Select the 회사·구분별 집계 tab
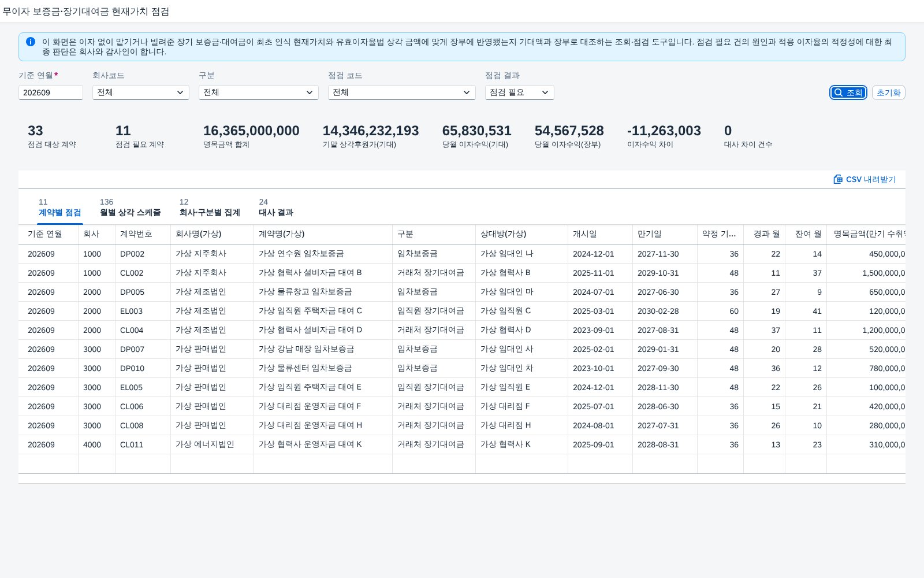The height and width of the screenshot is (578, 924). point(210,208)
